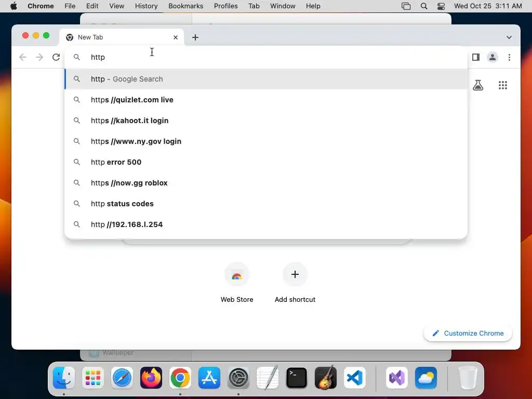This screenshot has height=399, width=532.
Task: Pick the 'https //quizlet.com live' suggestion
Action: 266,100
